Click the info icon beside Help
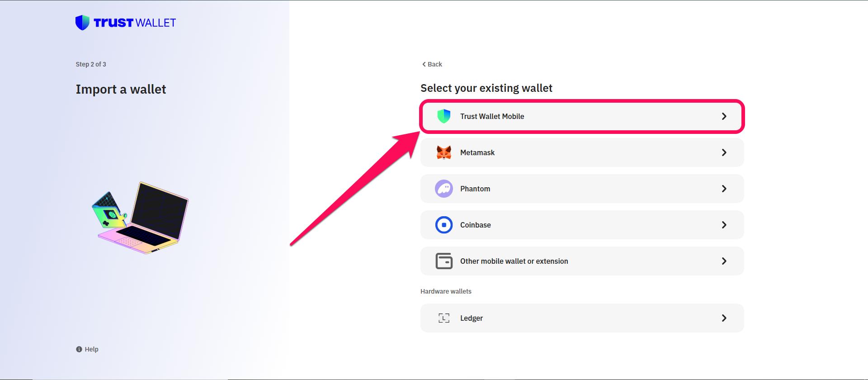This screenshot has height=380, width=868. point(79,349)
